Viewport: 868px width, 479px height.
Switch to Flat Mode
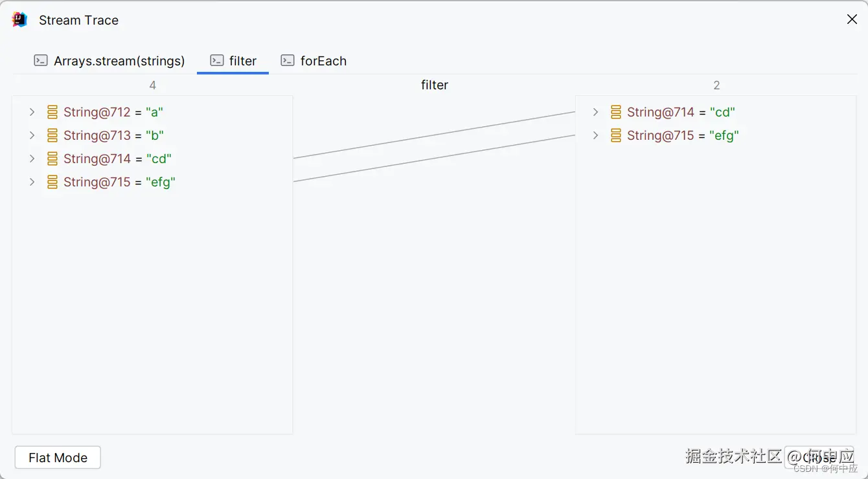(58, 458)
